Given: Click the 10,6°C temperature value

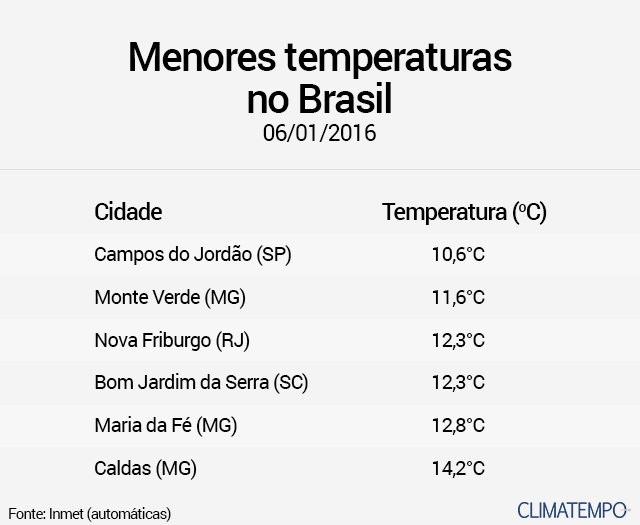Looking at the screenshot, I should pos(458,255).
